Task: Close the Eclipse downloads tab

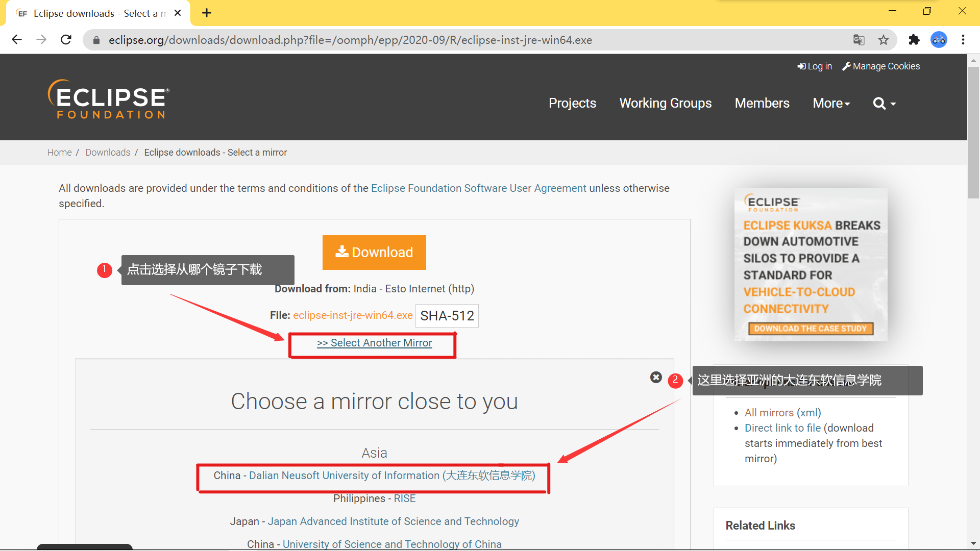Action: click(x=178, y=13)
